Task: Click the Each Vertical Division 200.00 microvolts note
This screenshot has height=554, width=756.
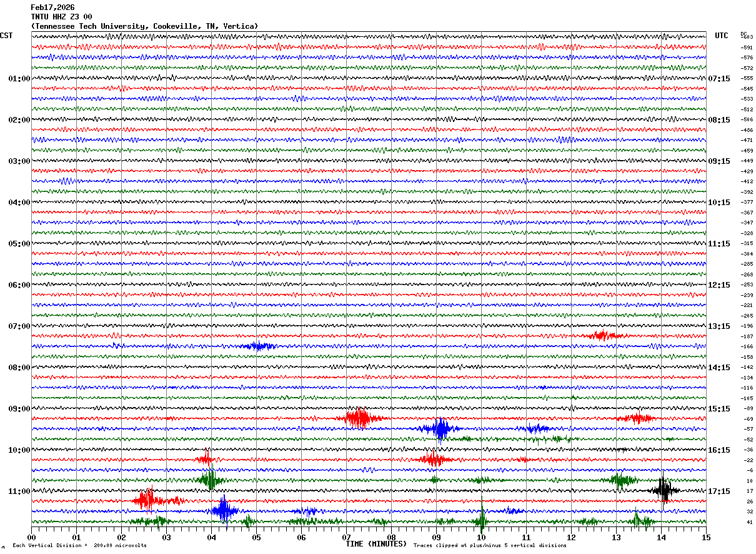Action: (x=80, y=546)
